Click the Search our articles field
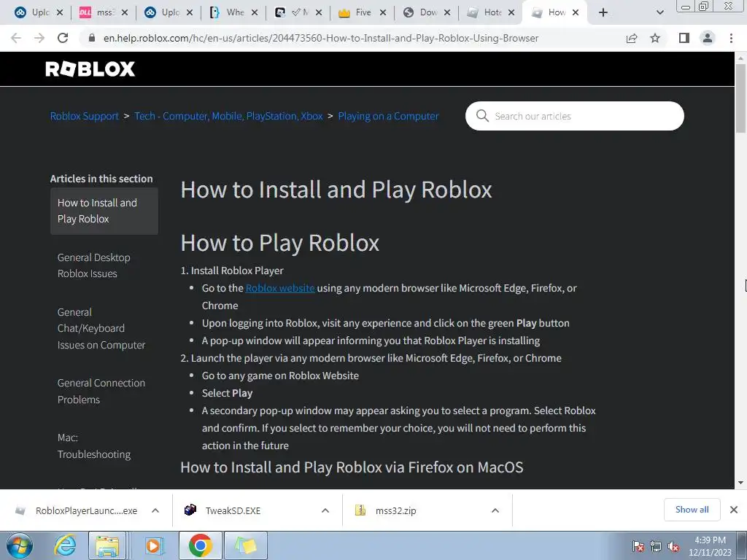747x560 pixels. pos(575,116)
